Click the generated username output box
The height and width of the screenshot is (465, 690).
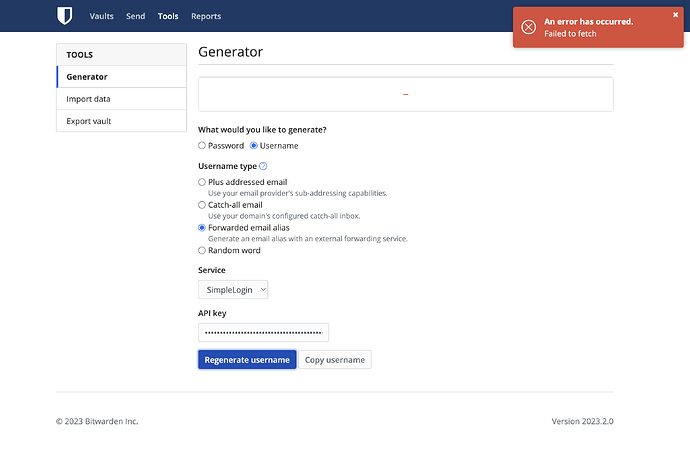click(406, 94)
